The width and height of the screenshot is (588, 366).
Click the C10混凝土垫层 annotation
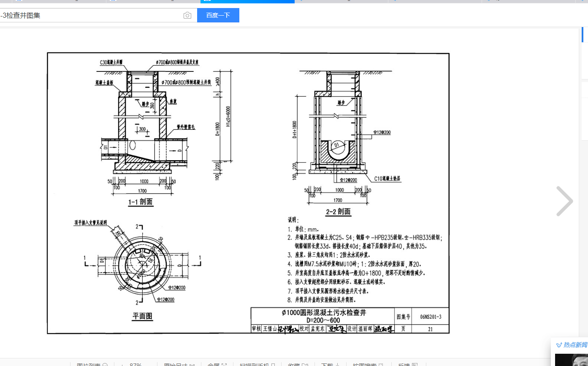(387, 179)
